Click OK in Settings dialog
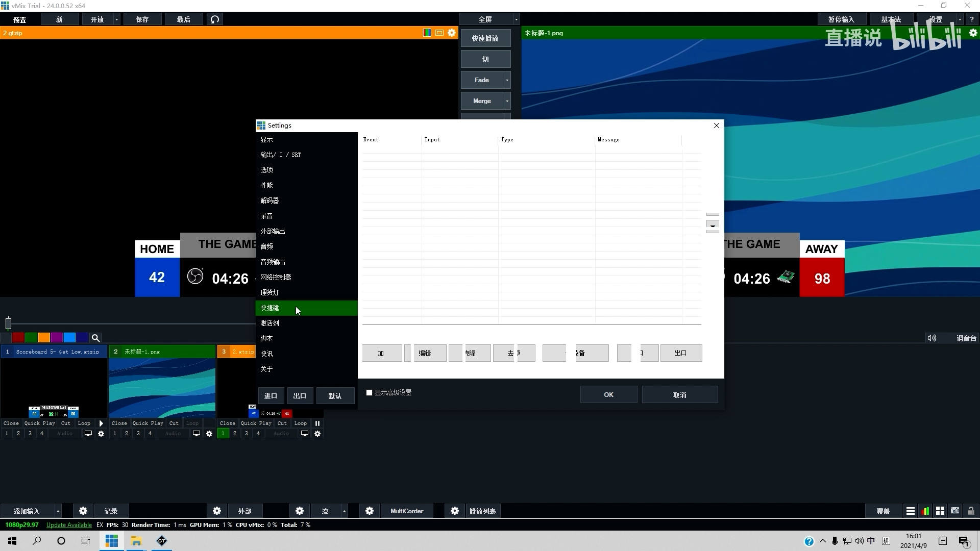980x551 pixels. pyautogui.click(x=608, y=394)
